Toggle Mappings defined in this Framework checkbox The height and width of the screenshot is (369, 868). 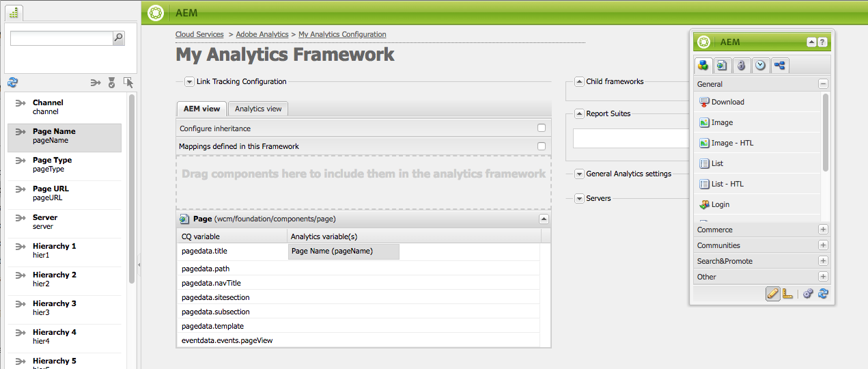coord(542,146)
